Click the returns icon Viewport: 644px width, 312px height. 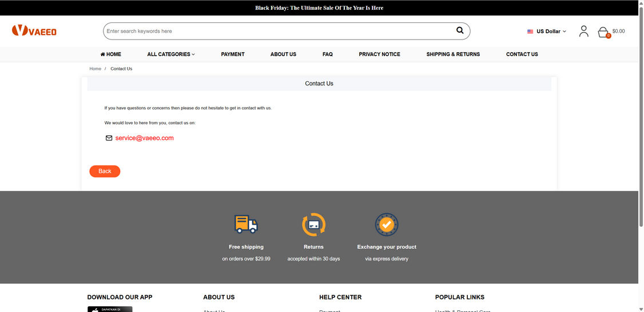coord(313,224)
